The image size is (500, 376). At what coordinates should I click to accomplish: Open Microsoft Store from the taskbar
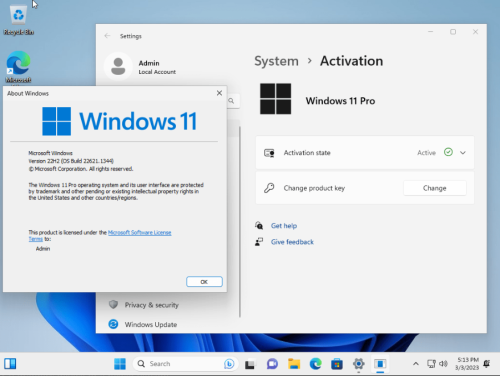[x=337, y=364]
